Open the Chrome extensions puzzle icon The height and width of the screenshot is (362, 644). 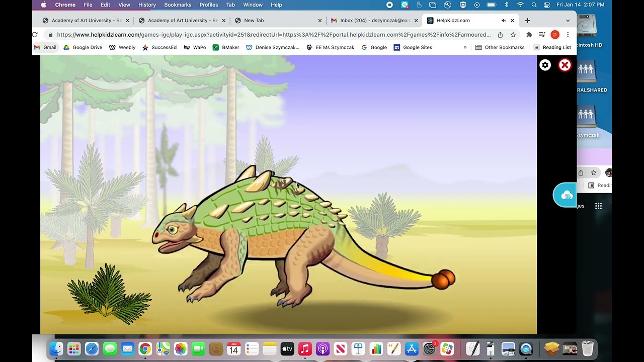coord(529,35)
